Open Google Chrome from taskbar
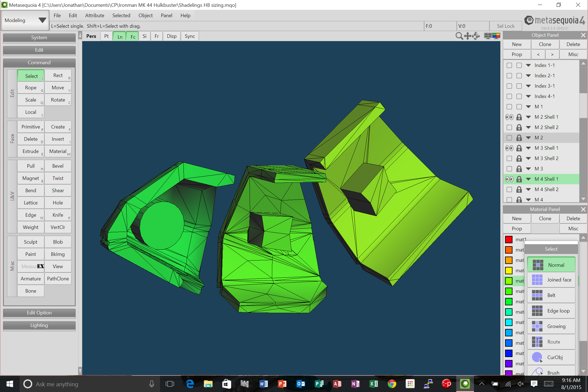 pos(392,384)
